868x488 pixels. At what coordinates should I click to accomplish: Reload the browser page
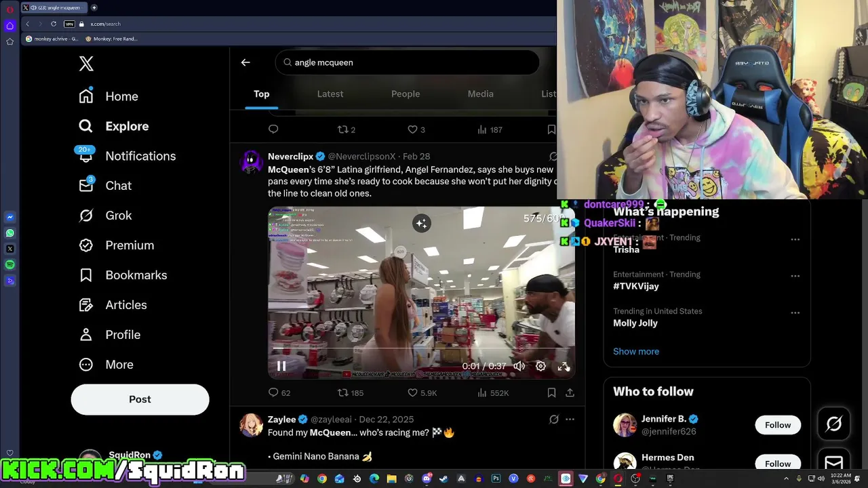tap(54, 24)
